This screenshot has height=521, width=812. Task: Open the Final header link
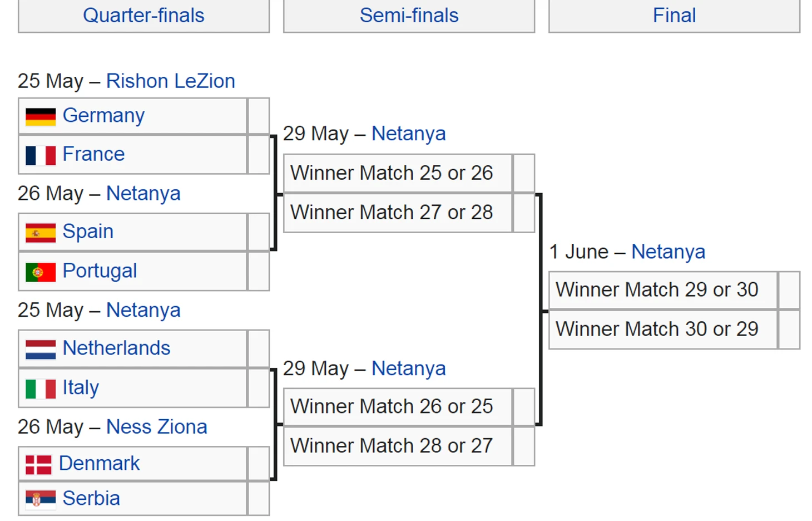point(674,16)
